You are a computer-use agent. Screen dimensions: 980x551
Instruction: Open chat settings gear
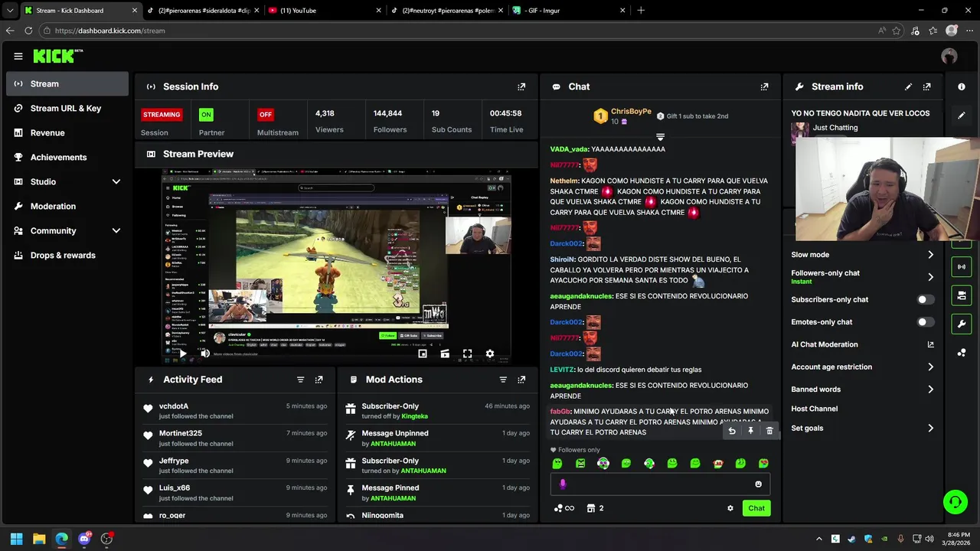730,508
